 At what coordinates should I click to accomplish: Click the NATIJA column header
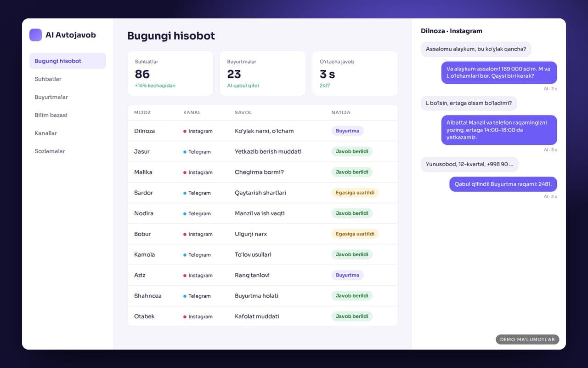click(341, 113)
